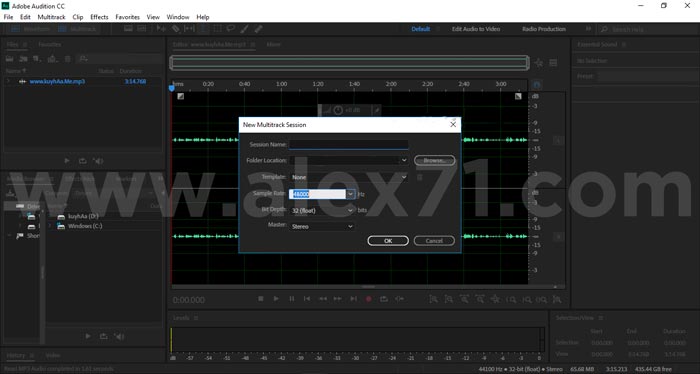700x374 pixels.
Task: Click Zoom In Amplitude icon
Action: tap(433, 299)
